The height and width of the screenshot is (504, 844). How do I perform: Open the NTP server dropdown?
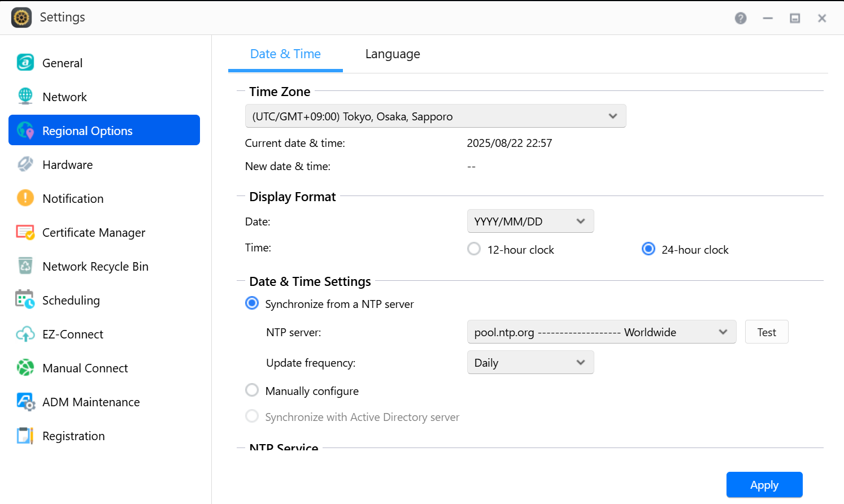click(601, 332)
